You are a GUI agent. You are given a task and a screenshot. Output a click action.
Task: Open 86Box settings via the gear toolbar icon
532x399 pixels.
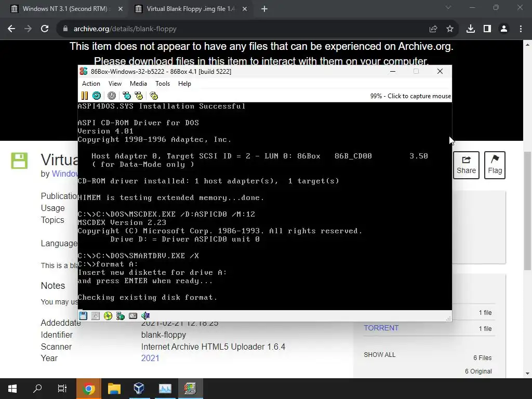pyautogui.click(x=154, y=96)
